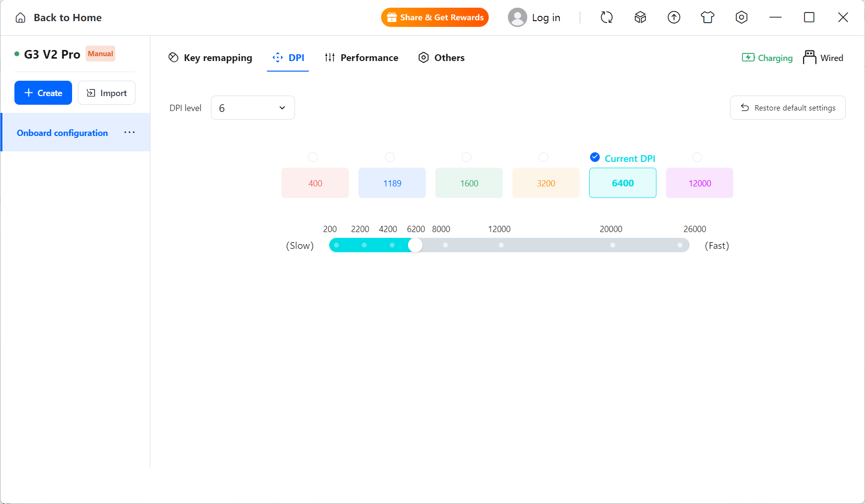
Task: Click the Import button
Action: (107, 93)
